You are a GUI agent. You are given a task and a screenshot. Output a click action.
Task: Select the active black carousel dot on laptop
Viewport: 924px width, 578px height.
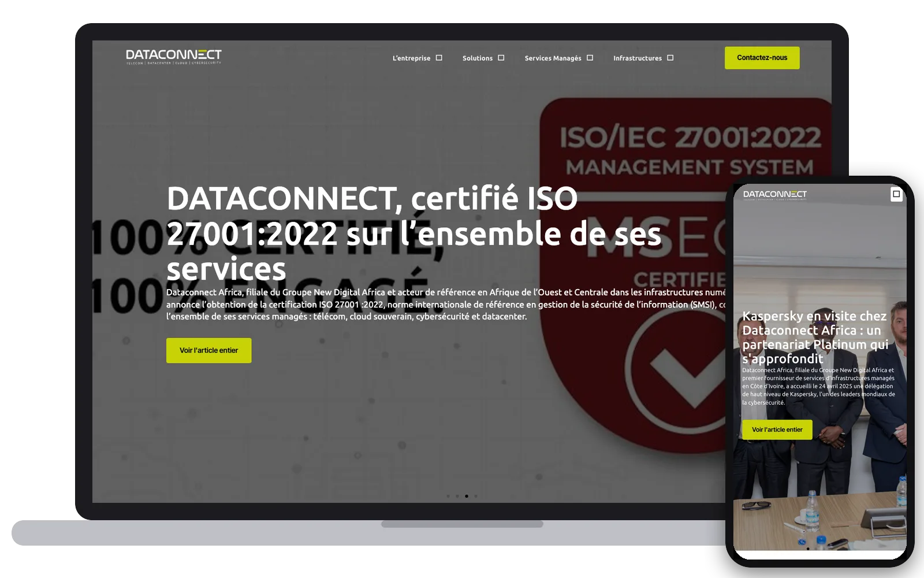tap(467, 496)
